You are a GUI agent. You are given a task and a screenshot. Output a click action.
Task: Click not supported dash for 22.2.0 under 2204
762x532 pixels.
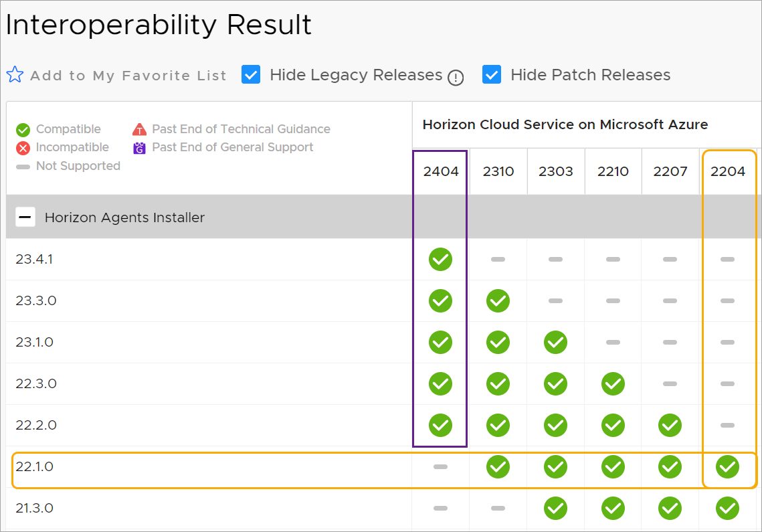[x=727, y=425]
